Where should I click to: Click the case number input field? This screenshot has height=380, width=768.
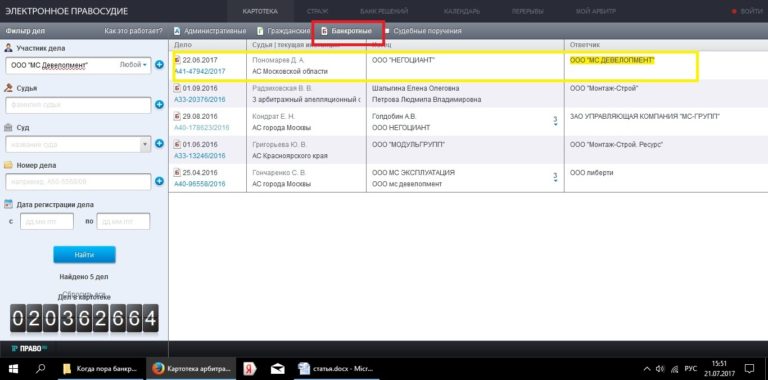tap(78, 182)
